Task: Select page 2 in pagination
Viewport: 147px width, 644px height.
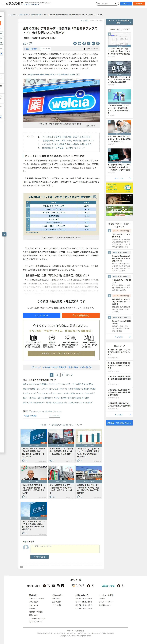Action: point(57,375)
